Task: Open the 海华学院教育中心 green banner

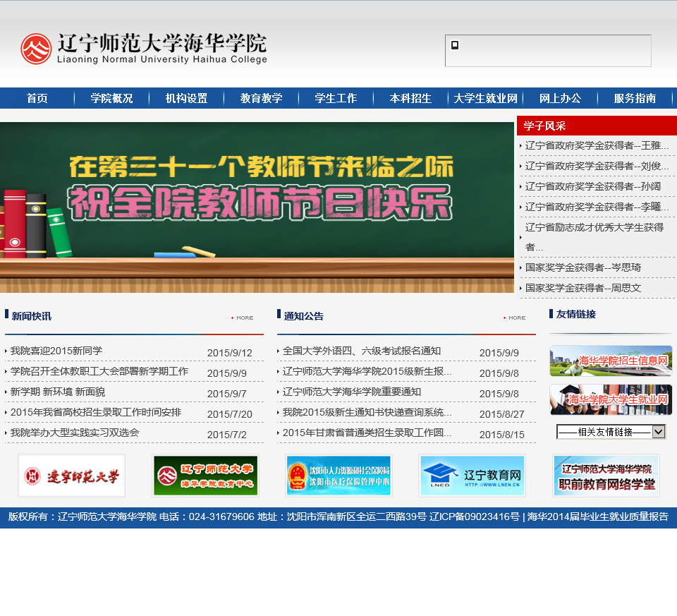Action: pyautogui.click(x=205, y=476)
